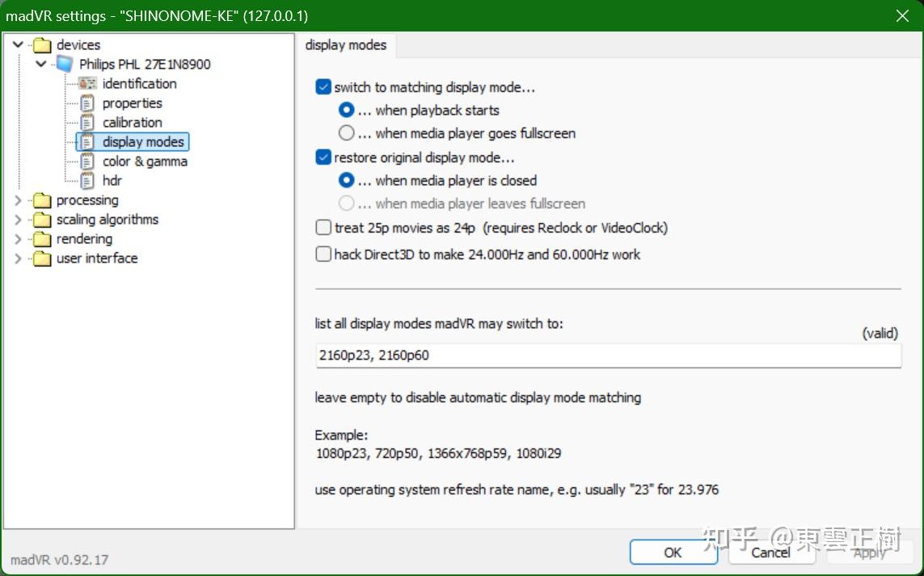Select properties in the tree
The image size is (924, 576).
tap(132, 103)
